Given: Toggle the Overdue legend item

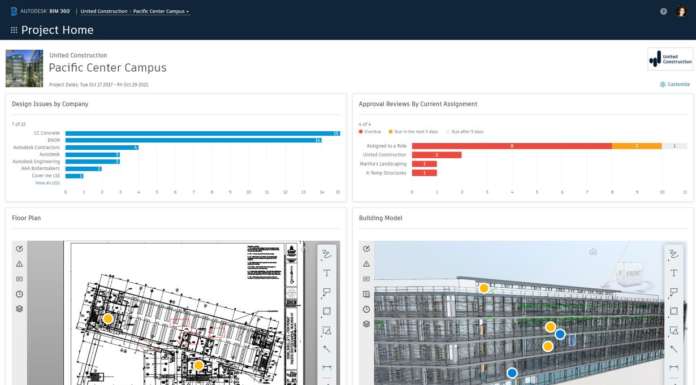Looking at the screenshot, I should click(x=370, y=132).
